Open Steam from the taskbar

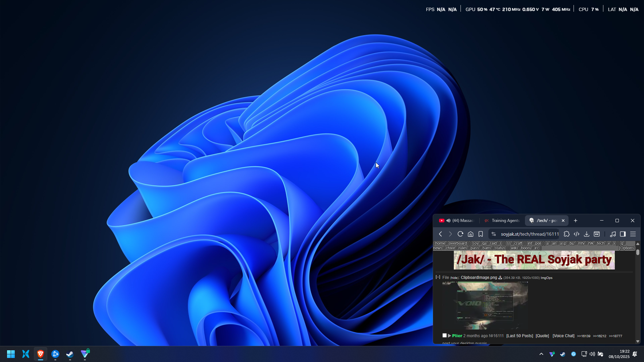pos(70,354)
